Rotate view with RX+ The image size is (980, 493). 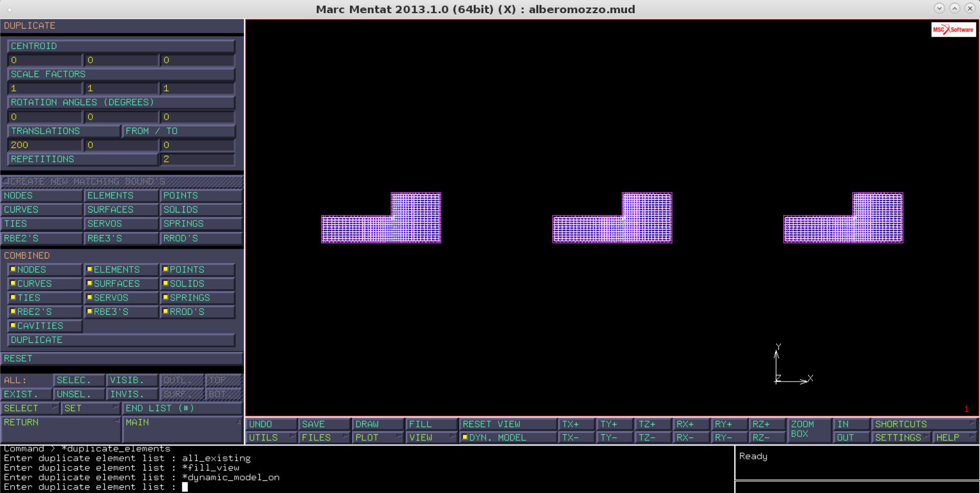coord(691,424)
